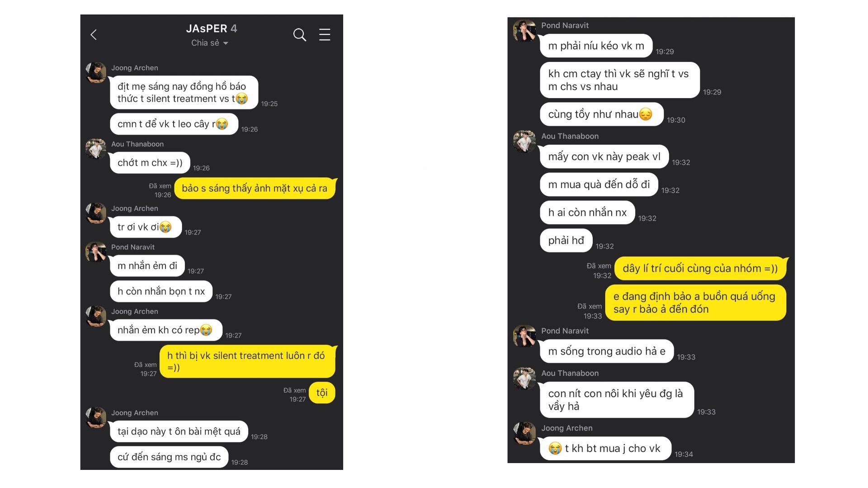868x488 pixels.
Task: Tap Joong Archen's avatar beside "t kh bt mua"
Action: 524,433
